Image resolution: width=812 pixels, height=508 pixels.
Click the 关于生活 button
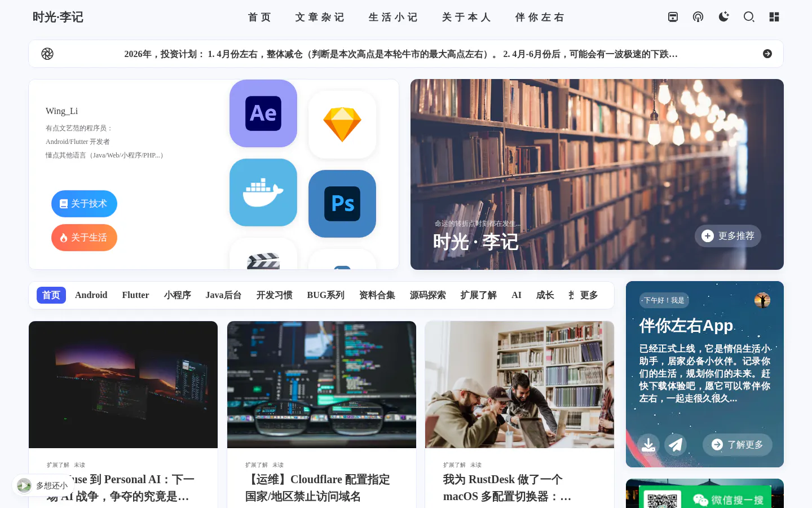pyautogui.click(x=84, y=238)
